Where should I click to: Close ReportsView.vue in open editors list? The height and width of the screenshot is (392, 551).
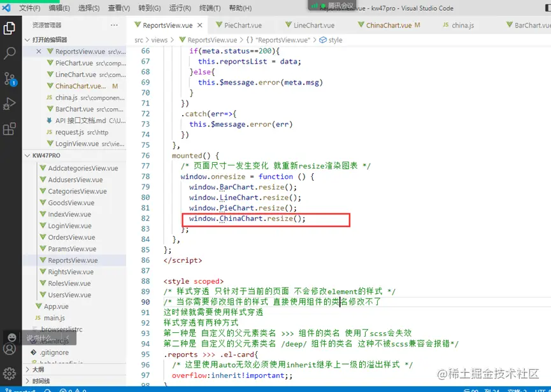click(x=39, y=52)
